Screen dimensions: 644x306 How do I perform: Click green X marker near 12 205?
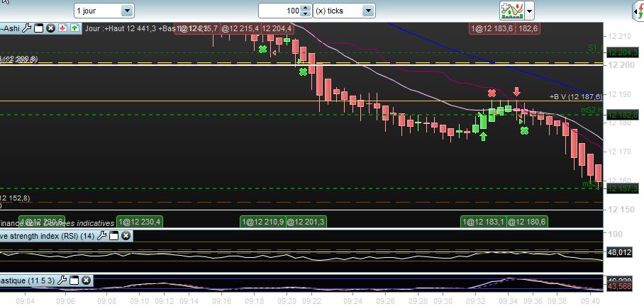click(262, 49)
